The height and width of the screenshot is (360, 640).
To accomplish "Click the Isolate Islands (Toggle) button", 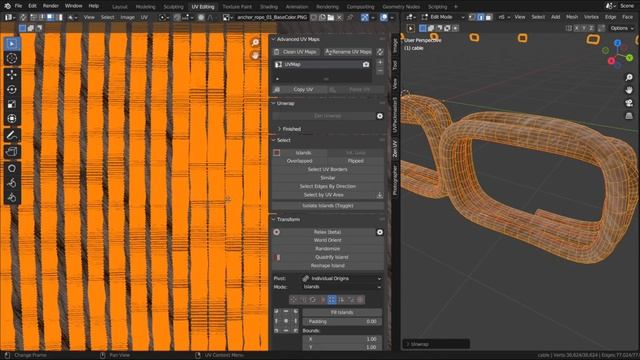I will coord(328,206).
